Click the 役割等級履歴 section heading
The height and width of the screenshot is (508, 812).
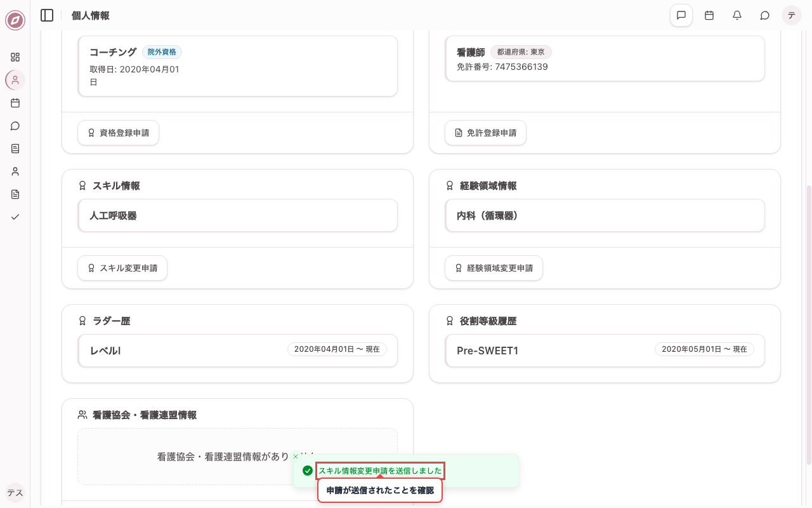point(488,321)
